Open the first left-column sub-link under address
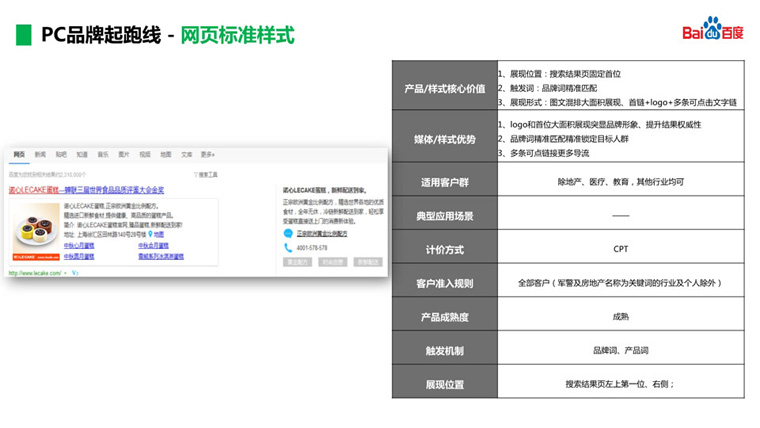 point(79,246)
